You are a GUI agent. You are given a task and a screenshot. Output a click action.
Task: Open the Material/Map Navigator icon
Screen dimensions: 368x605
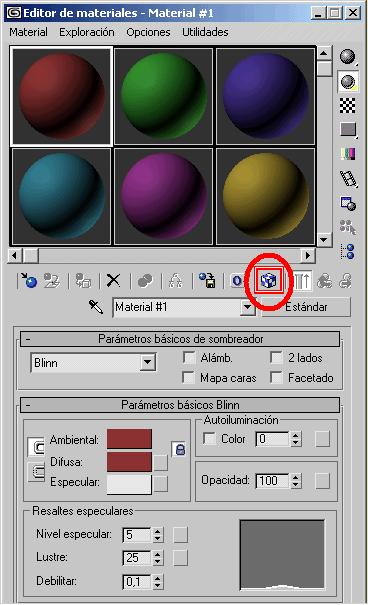click(x=348, y=251)
